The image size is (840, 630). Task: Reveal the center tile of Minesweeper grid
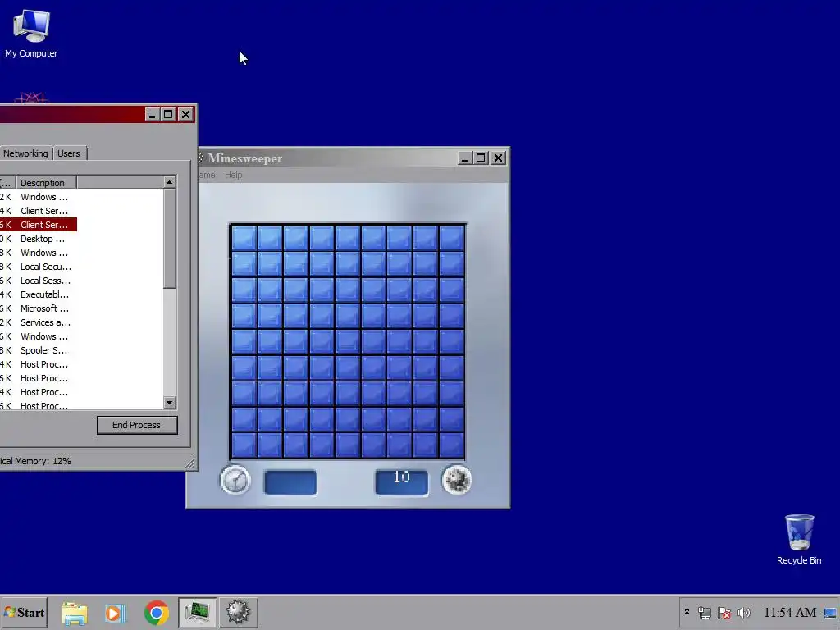pyautogui.click(x=348, y=342)
